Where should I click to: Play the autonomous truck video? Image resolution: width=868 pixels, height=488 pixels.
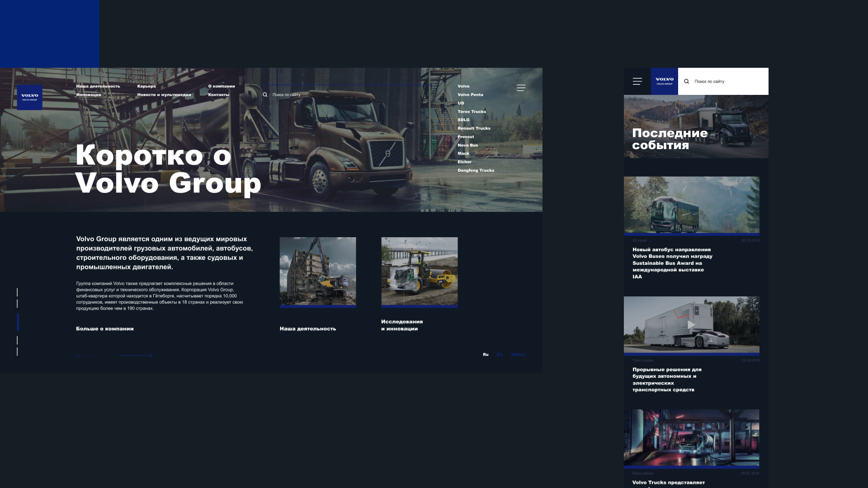click(691, 324)
